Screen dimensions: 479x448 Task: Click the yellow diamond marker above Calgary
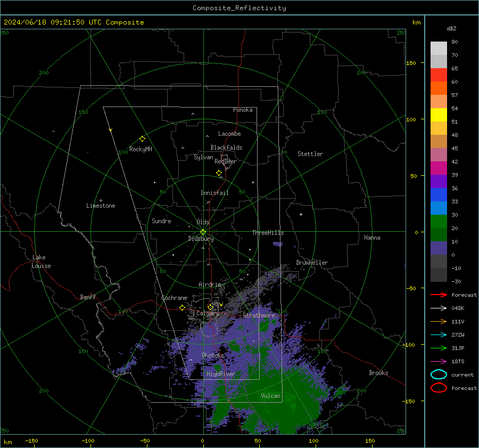[210, 307]
